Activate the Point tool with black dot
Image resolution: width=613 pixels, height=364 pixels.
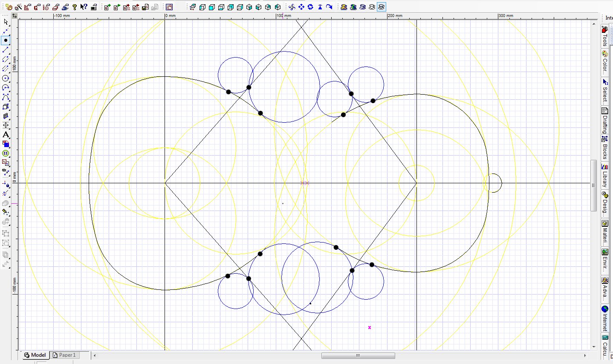coord(6,40)
